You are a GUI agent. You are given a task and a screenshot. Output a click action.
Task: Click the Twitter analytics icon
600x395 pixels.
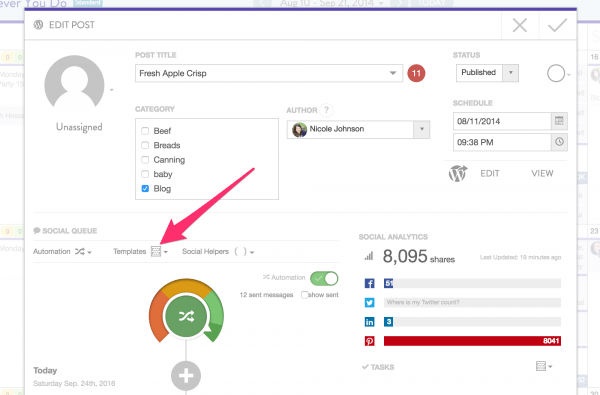click(369, 303)
